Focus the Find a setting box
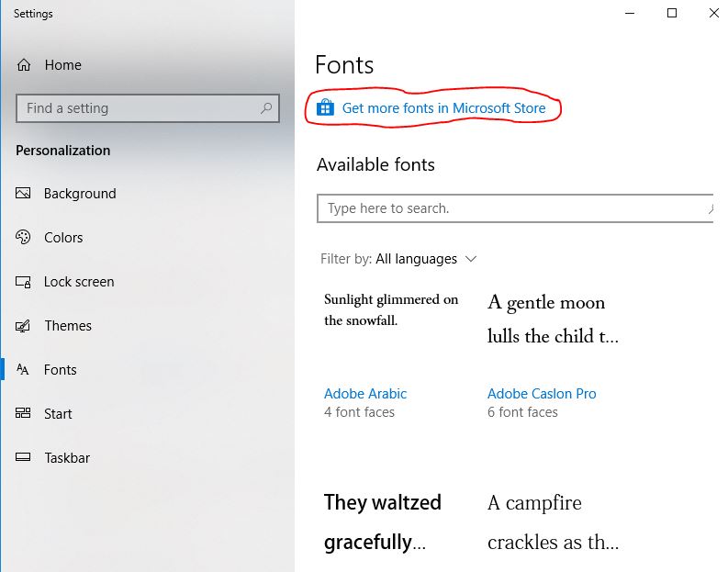The image size is (728, 572). pyautogui.click(x=148, y=108)
